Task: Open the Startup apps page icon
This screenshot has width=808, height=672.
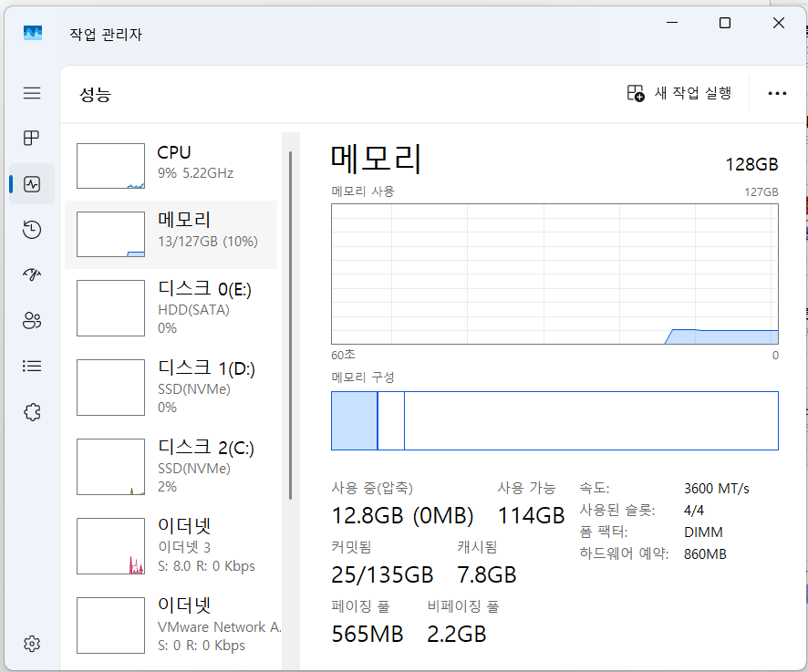Action: (x=32, y=275)
